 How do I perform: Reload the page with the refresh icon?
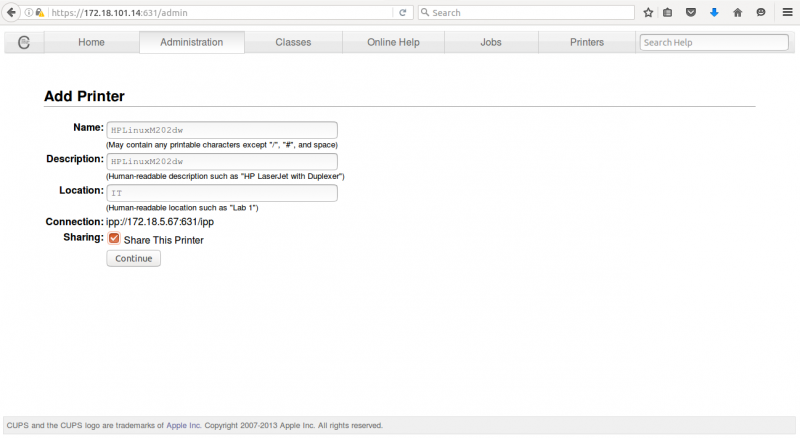(403, 13)
